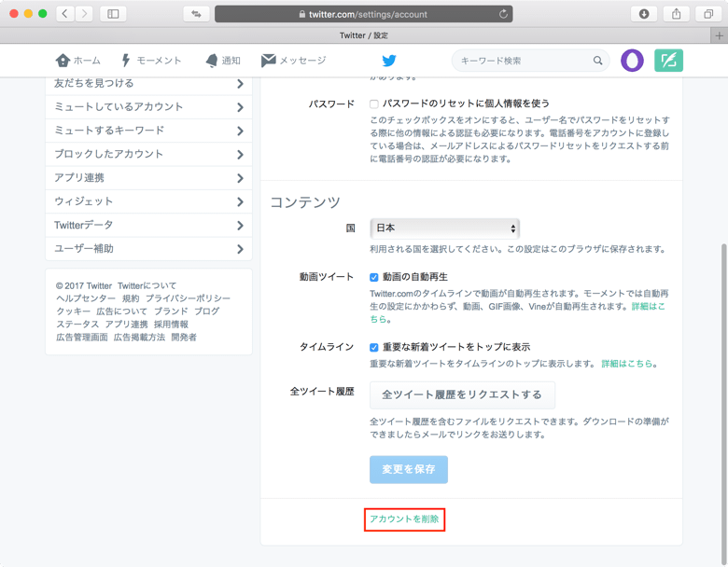This screenshot has height=567, width=728.
Task: Open 広告掲載方法 footer link
Action: click(139, 338)
